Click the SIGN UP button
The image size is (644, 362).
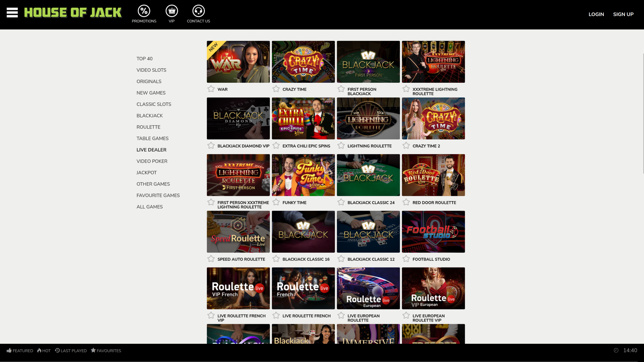pyautogui.click(x=623, y=14)
